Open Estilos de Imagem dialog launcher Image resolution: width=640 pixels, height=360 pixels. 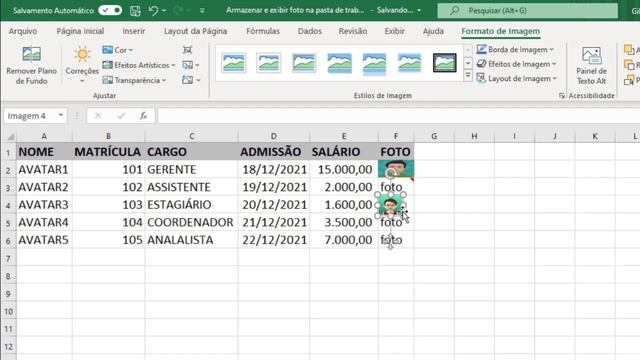pyautogui.click(x=562, y=96)
